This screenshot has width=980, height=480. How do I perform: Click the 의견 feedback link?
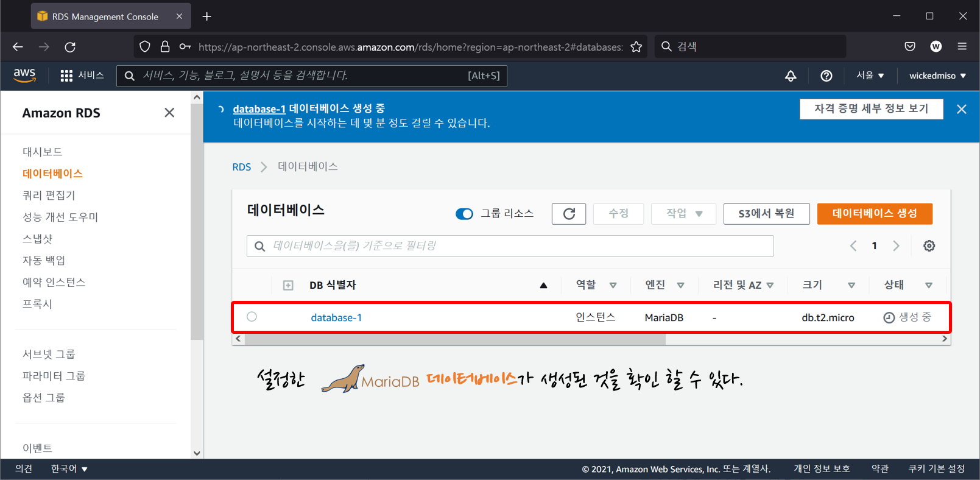tap(24, 468)
